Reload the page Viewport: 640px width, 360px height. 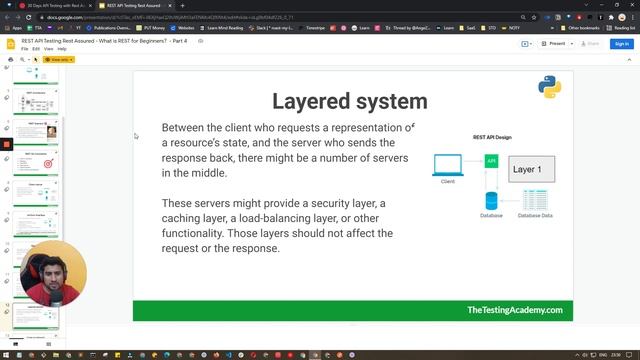coord(28,18)
